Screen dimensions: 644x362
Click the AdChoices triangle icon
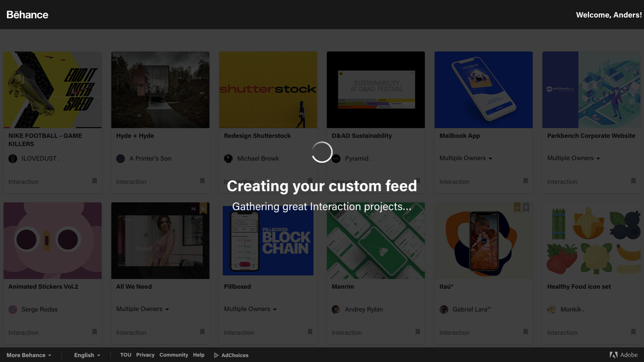pos(216,355)
